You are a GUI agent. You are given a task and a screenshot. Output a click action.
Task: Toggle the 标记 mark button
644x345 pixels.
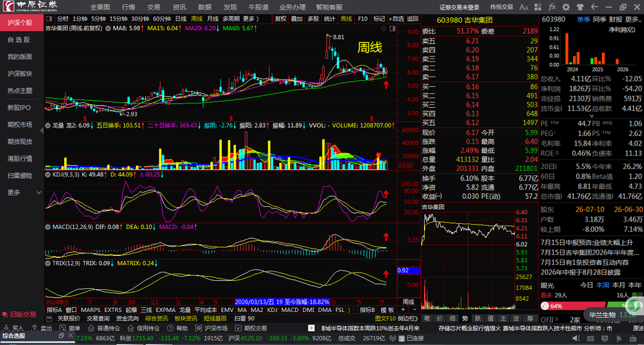[x=379, y=19]
